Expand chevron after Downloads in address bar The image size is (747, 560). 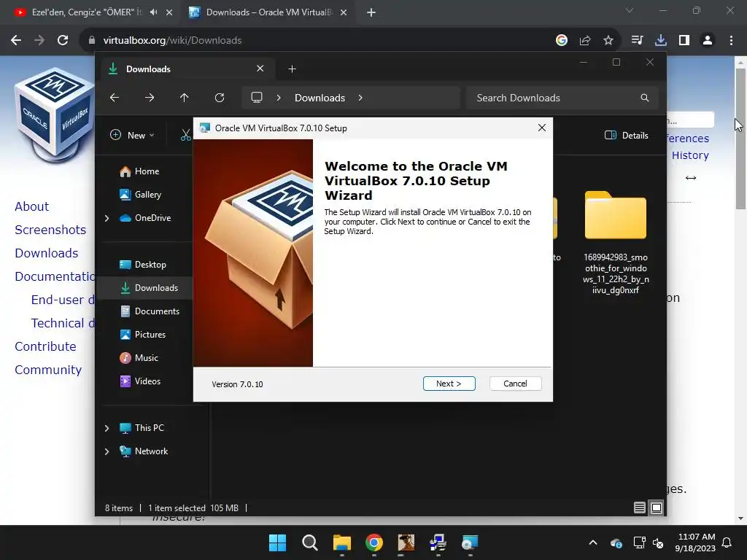pyautogui.click(x=360, y=98)
